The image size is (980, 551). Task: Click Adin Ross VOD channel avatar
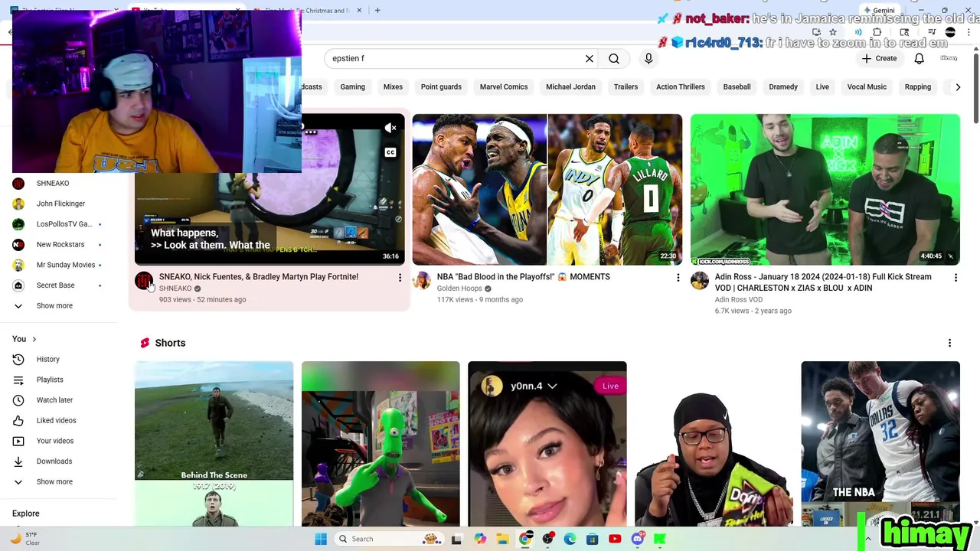(700, 281)
